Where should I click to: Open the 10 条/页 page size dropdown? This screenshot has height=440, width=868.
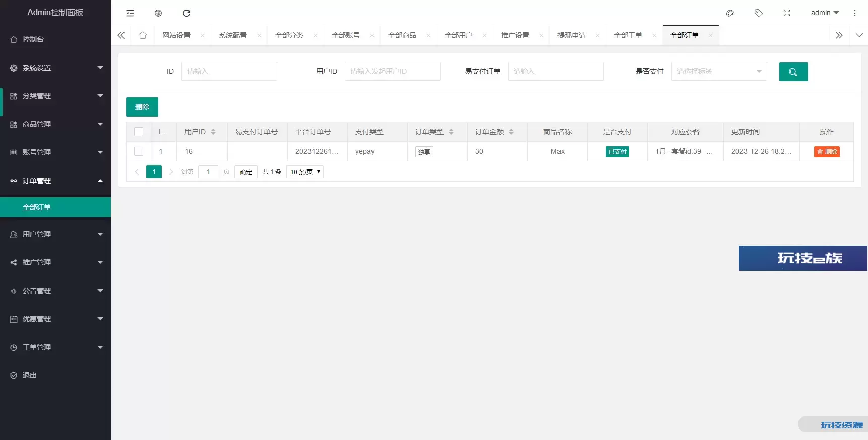point(305,172)
